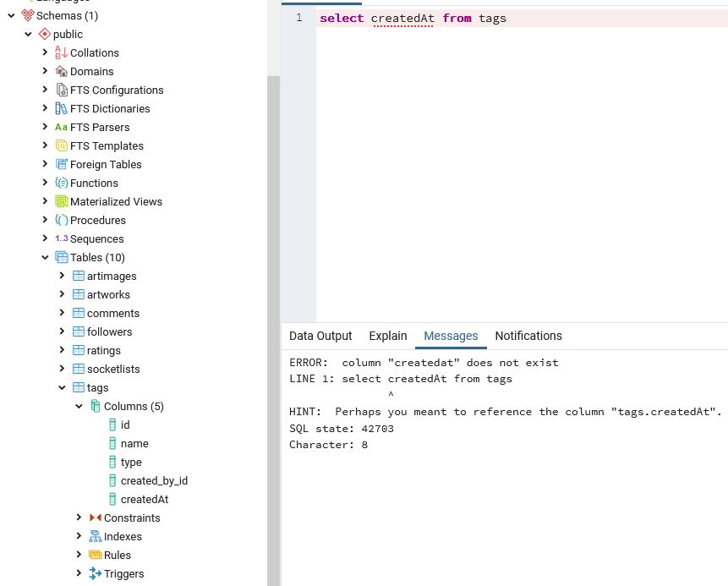Collapse the public schema node

coord(28,34)
